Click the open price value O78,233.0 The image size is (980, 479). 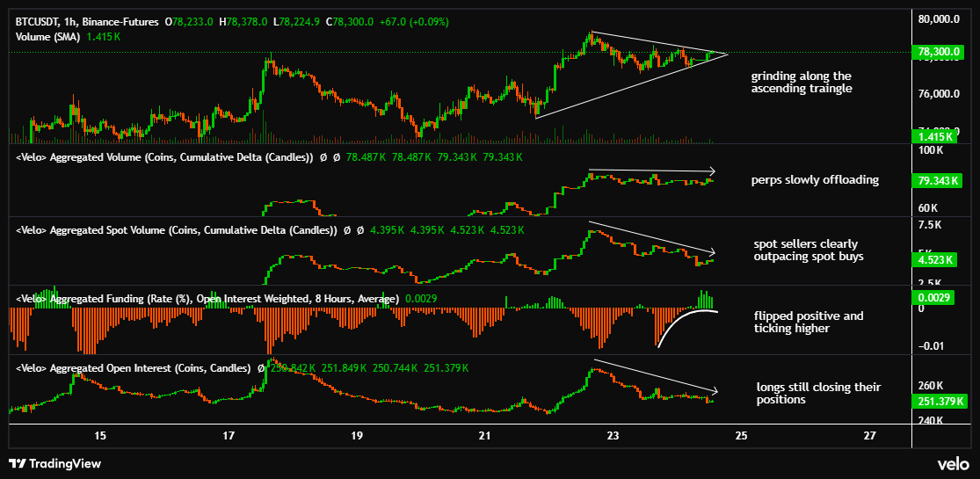click(189, 22)
